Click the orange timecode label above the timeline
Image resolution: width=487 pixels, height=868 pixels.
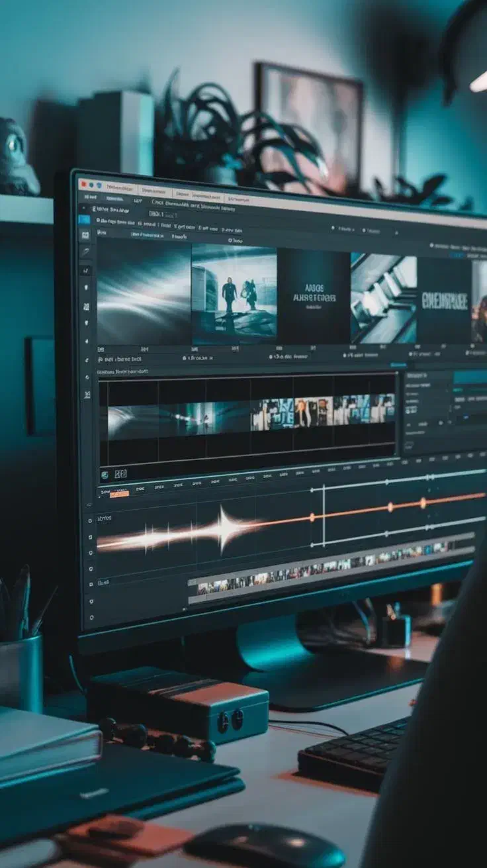120,494
